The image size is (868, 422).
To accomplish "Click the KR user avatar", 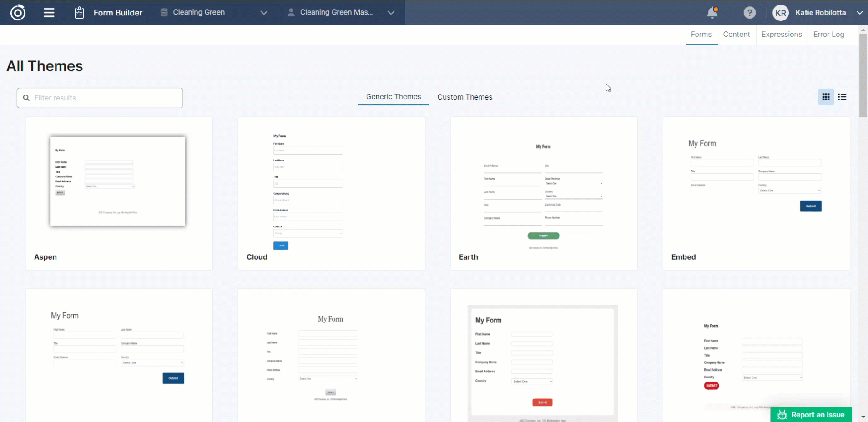I will tap(780, 13).
